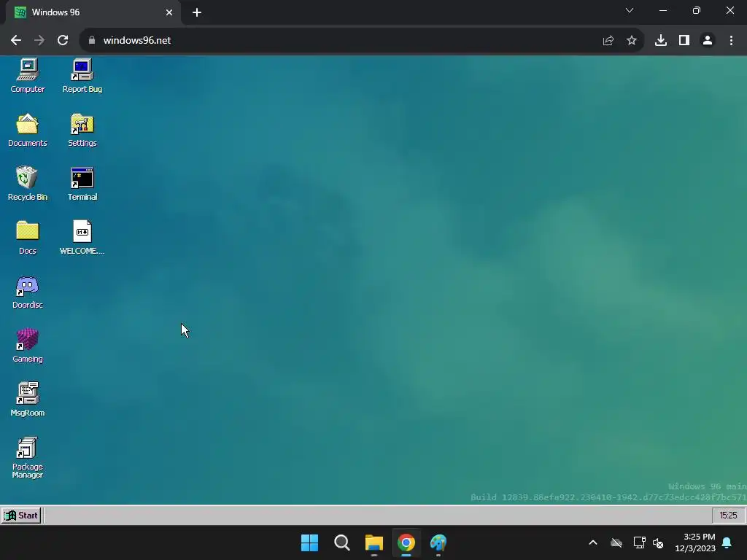The width and height of the screenshot is (747, 560).
Task: Open Windows date and time flyout
Action: [695, 542]
